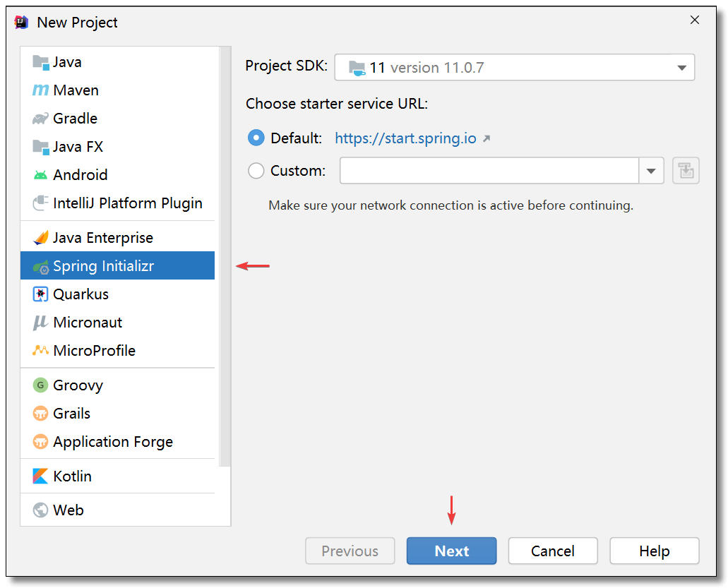Select the Default starter service radio button
Viewport: 728px width, 588px height.
point(256,138)
